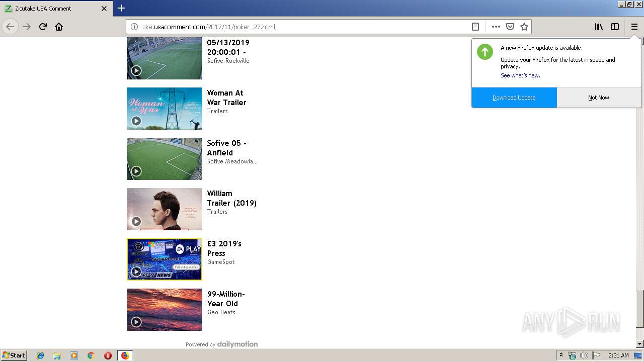Open the Firefox hamburger menu

tap(634, 27)
